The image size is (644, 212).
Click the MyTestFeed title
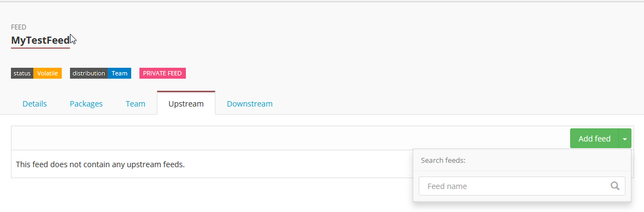pyautogui.click(x=40, y=40)
